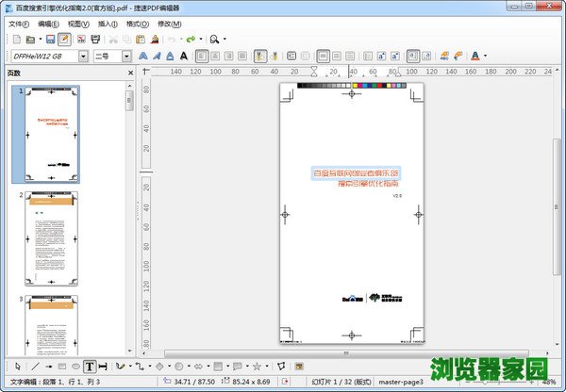Toggle left text alignment

[x=202, y=56]
